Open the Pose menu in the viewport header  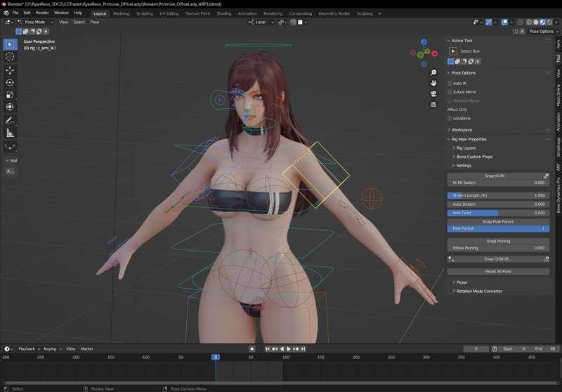[x=95, y=22]
